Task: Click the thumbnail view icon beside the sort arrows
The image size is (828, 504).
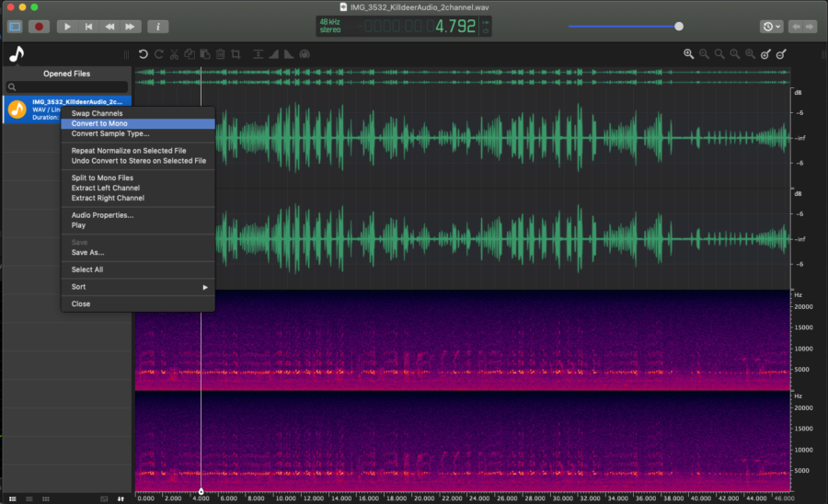Action: click(104, 498)
